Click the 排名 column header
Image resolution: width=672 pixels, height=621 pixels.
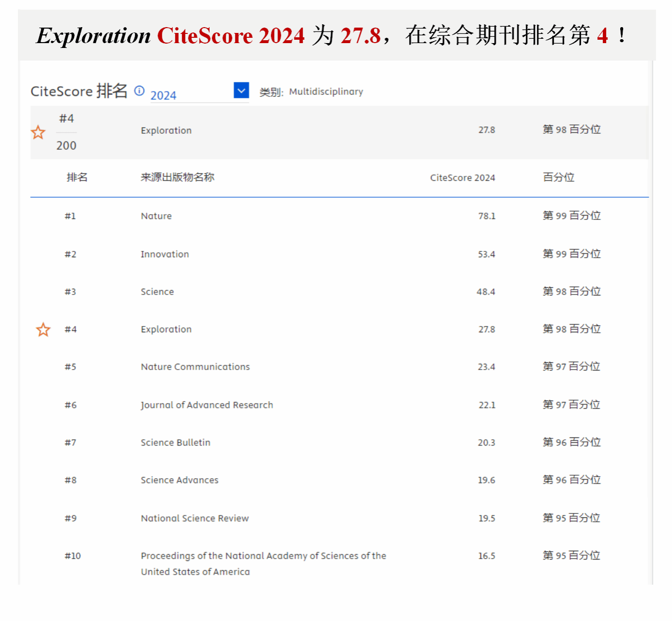[77, 177]
